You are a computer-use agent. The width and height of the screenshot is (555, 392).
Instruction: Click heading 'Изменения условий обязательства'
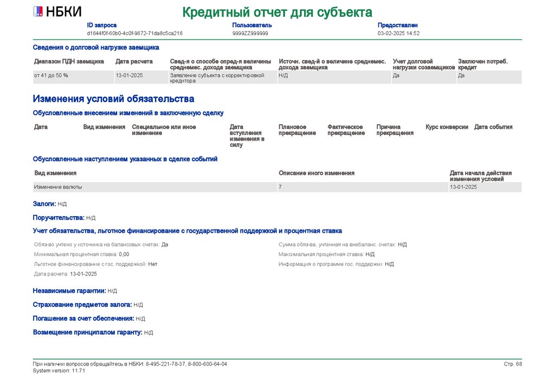point(113,99)
